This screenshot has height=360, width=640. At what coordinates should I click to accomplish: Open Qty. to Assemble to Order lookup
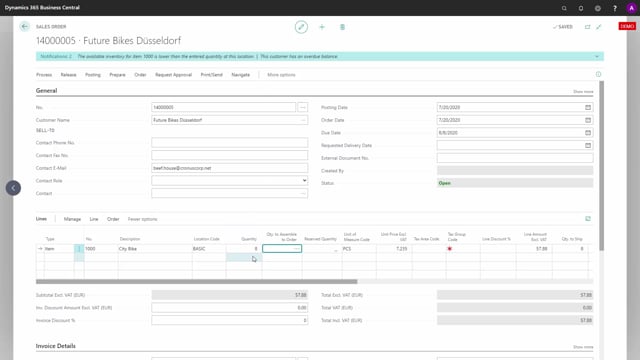(x=297, y=249)
